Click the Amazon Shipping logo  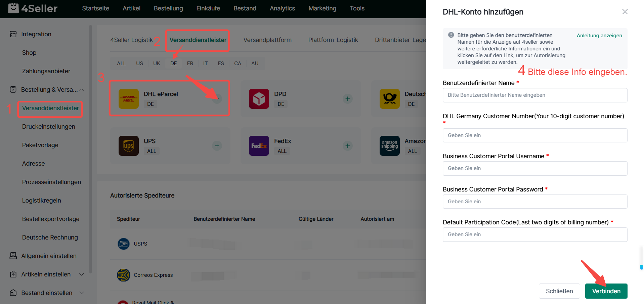(389, 146)
